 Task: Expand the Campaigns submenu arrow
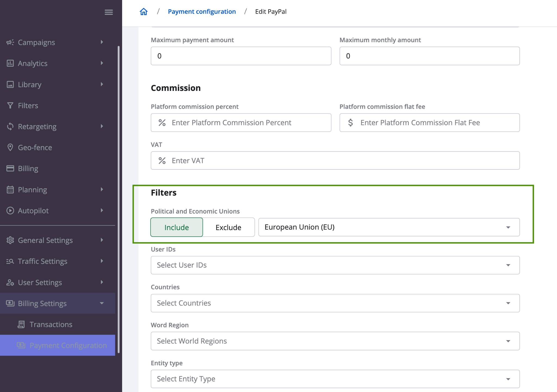[x=102, y=42]
